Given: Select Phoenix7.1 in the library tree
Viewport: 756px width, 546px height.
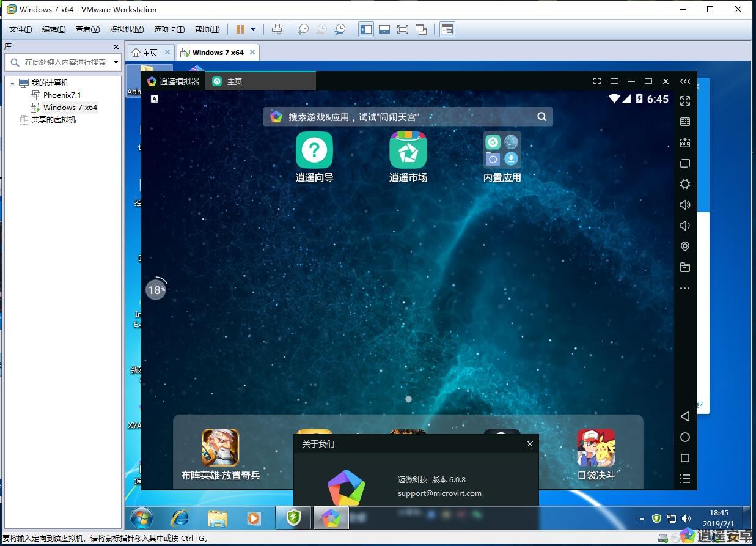Looking at the screenshot, I should click(x=62, y=95).
